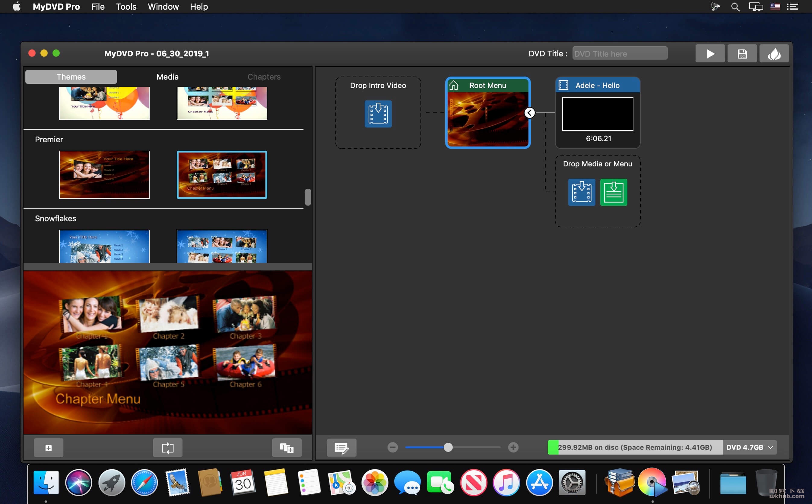Switch to the Media tab
812x504 pixels.
(167, 77)
